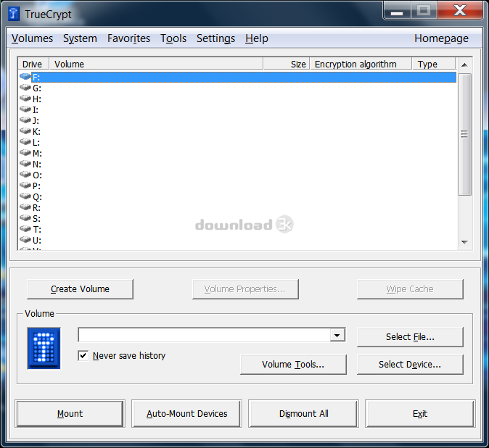Select the K: drive icon
This screenshot has height=448, width=489.
25,131
